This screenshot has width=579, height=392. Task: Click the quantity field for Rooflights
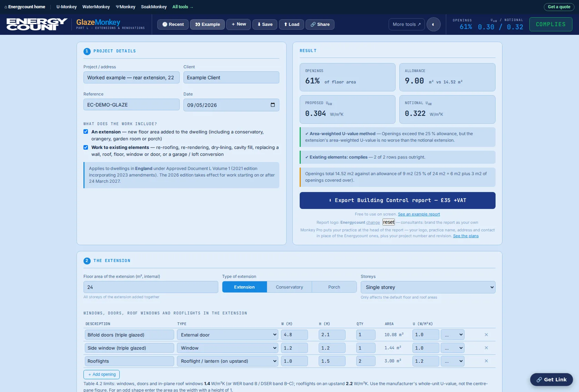[366, 361]
